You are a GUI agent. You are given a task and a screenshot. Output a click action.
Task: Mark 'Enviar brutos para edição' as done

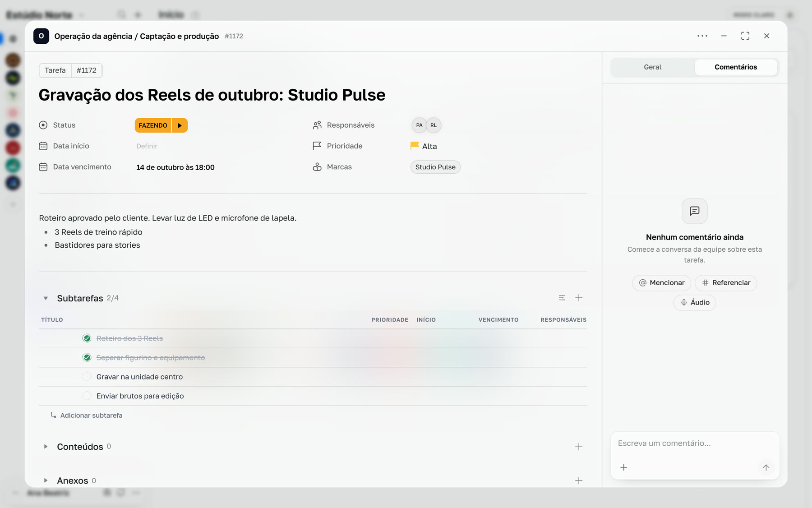tap(87, 396)
